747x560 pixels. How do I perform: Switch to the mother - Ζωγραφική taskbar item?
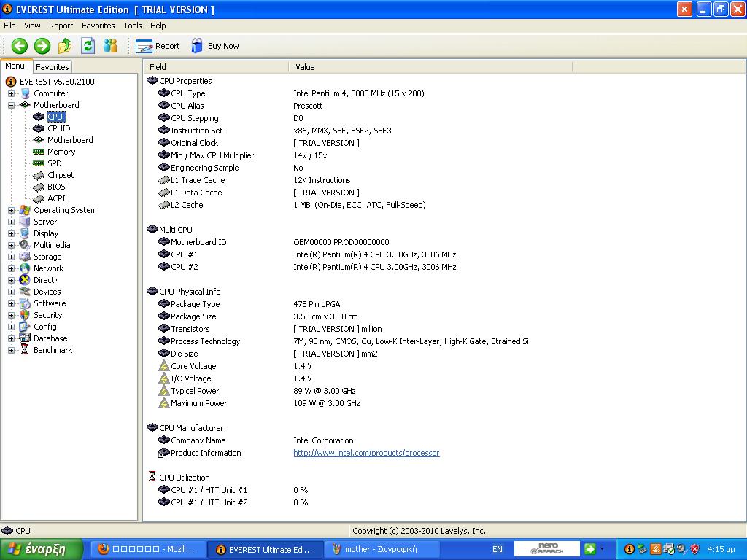(x=381, y=549)
